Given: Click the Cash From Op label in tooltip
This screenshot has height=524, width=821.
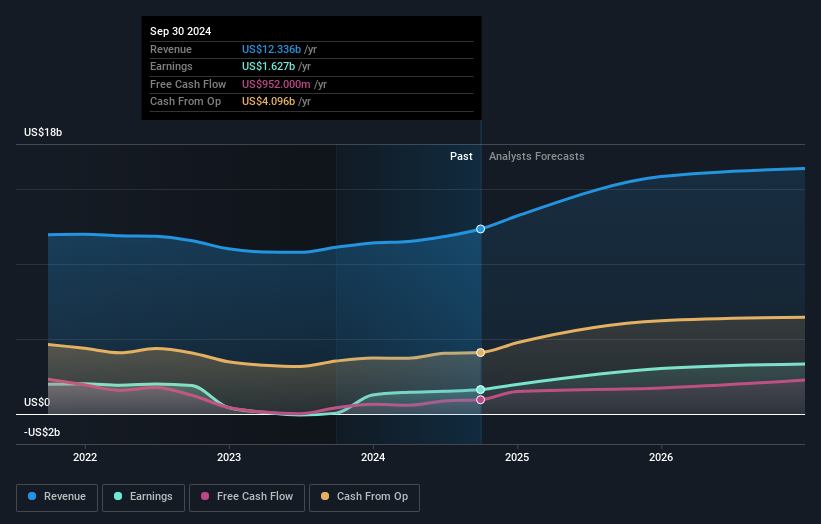Looking at the screenshot, I should 185,102.
